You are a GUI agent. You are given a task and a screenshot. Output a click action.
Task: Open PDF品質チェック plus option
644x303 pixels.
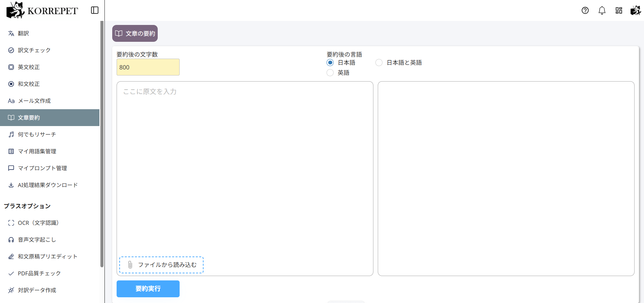point(50,273)
